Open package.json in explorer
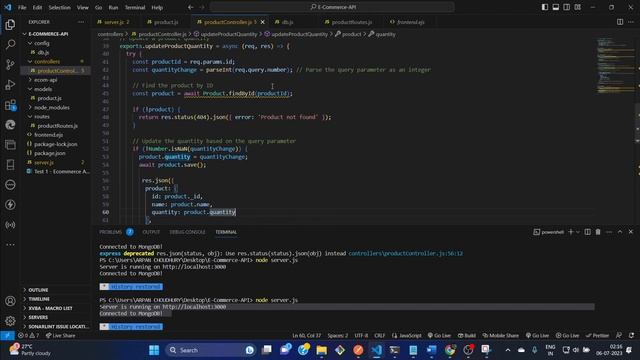 click(x=49, y=153)
